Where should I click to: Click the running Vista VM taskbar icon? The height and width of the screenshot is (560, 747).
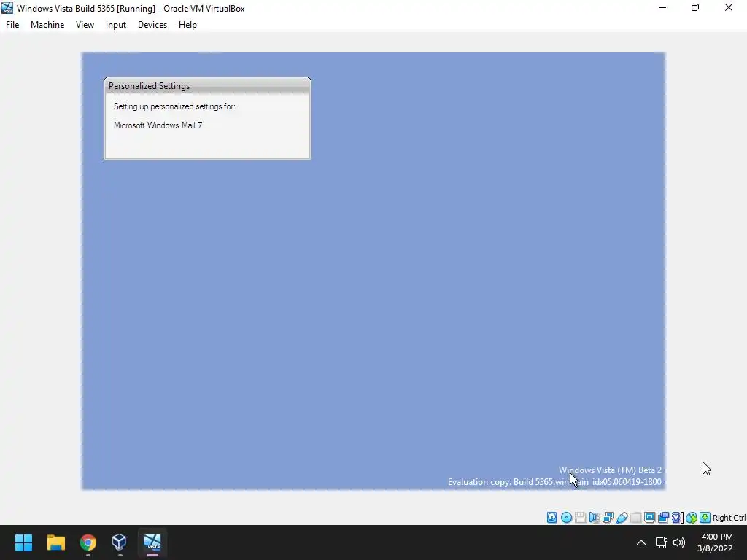tap(152, 542)
